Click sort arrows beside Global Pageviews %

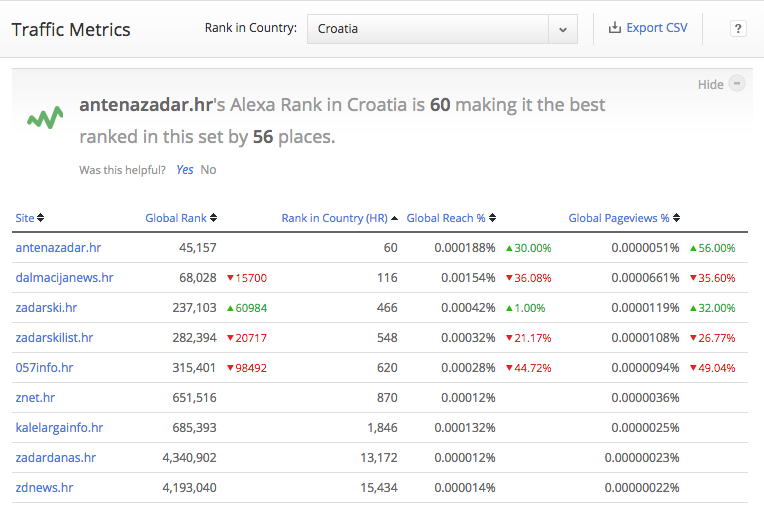676,218
